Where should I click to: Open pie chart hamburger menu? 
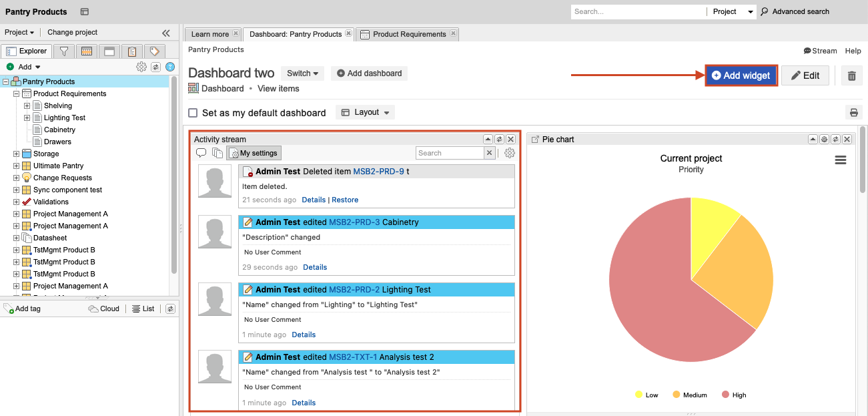[841, 160]
